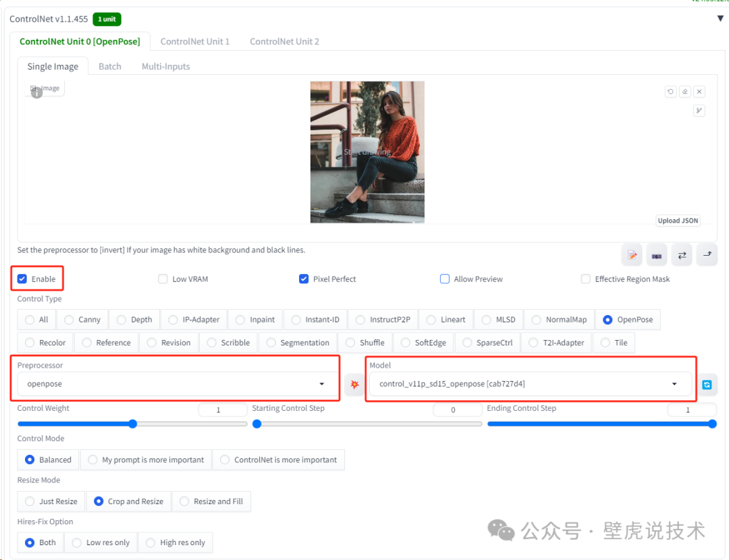Select the IP-Adapter control type
The image size is (729, 560).
tap(194, 320)
